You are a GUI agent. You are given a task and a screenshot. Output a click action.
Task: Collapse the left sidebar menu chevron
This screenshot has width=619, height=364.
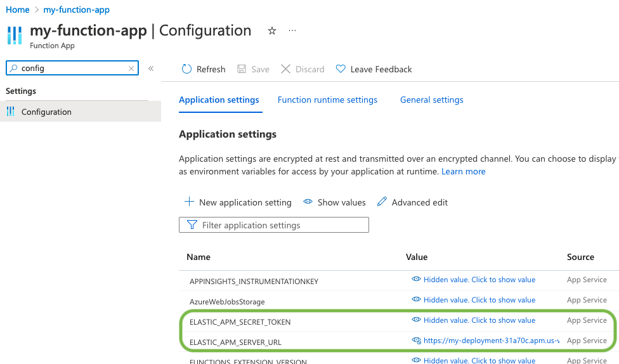click(151, 68)
